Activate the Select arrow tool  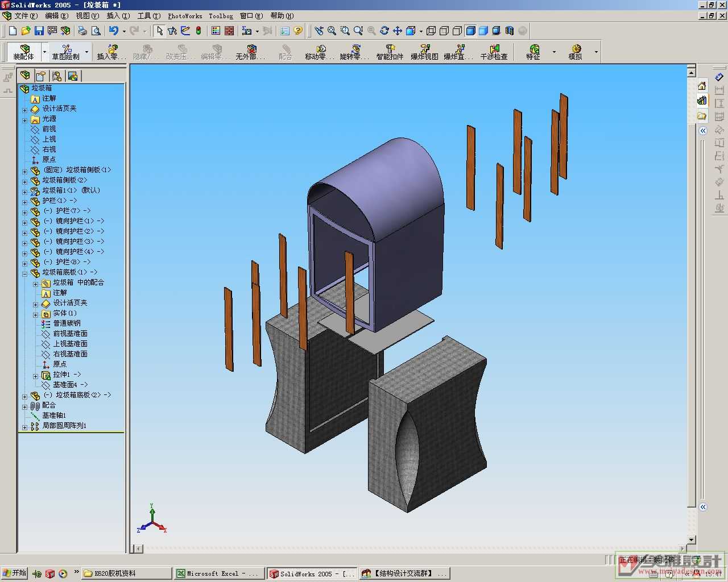point(160,31)
